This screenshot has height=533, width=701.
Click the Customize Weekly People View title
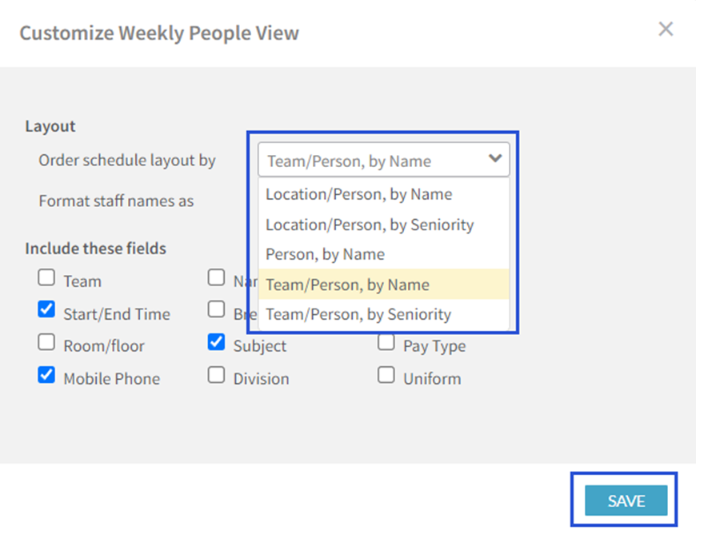(159, 33)
